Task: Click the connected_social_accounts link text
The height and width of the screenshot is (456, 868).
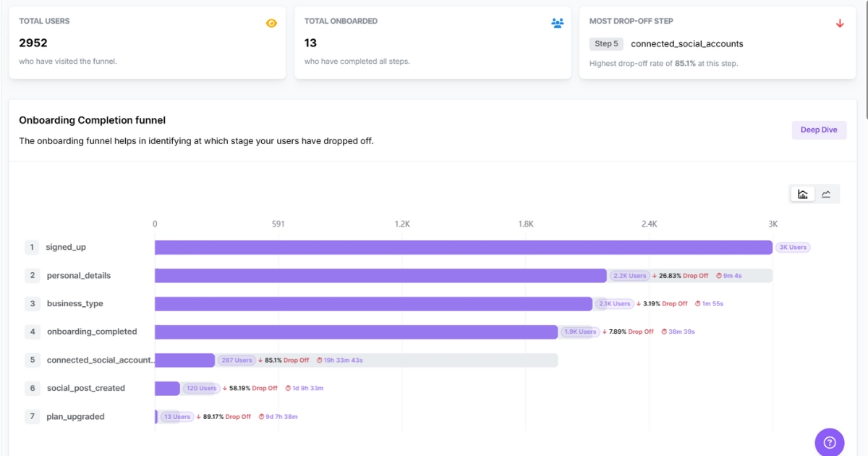Action: pyautogui.click(x=689, y=43)
